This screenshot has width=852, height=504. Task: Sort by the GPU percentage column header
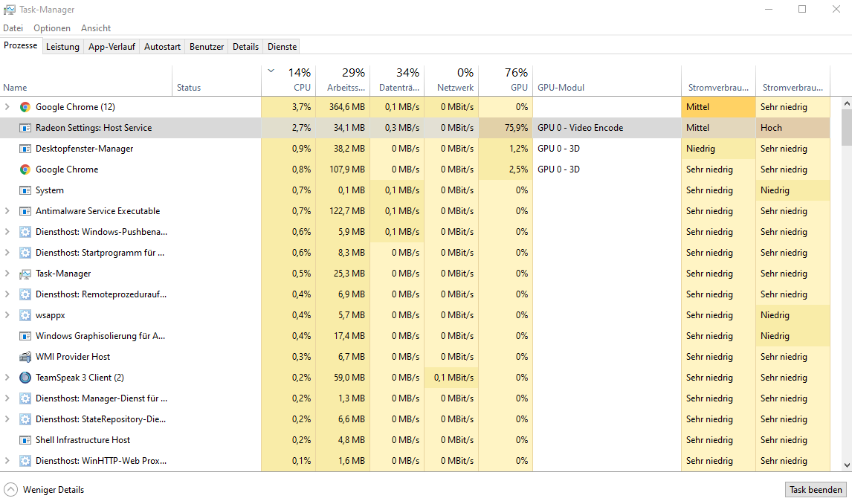tap(506, 80)
